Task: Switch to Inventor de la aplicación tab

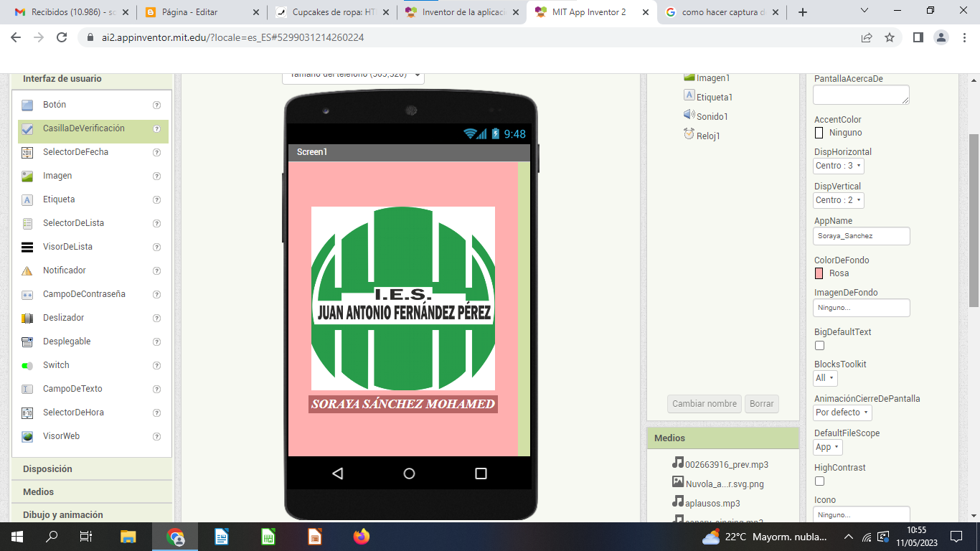Action: tap(462, 12)
